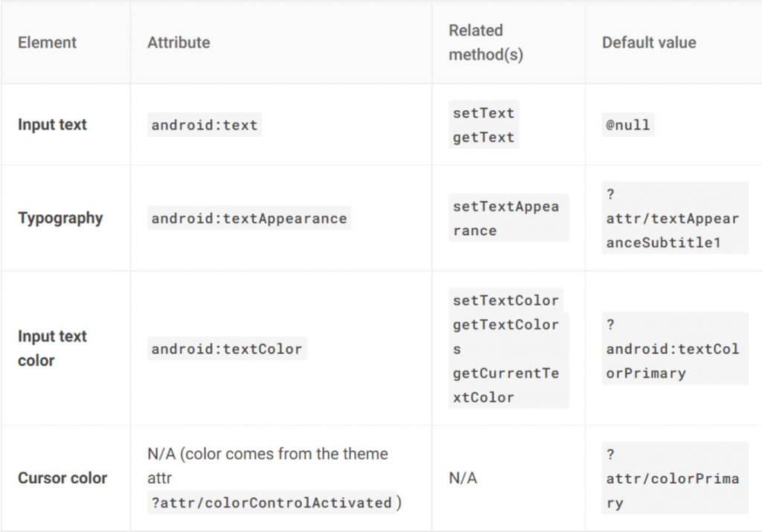Select the Related method(s) column header
The height and width of the screenshot is (532, 762).
pos(486,42)
